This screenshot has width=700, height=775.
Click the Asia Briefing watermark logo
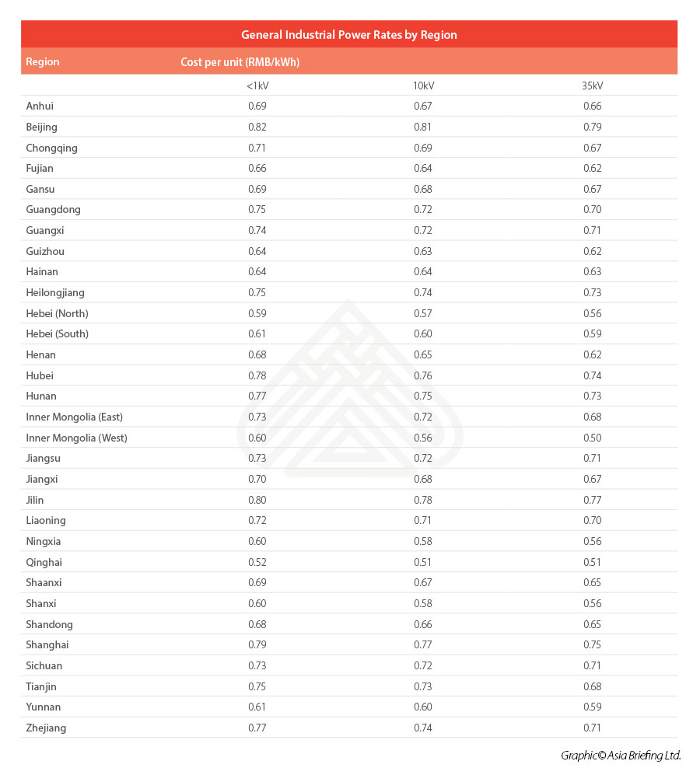(x=349, y=390)
